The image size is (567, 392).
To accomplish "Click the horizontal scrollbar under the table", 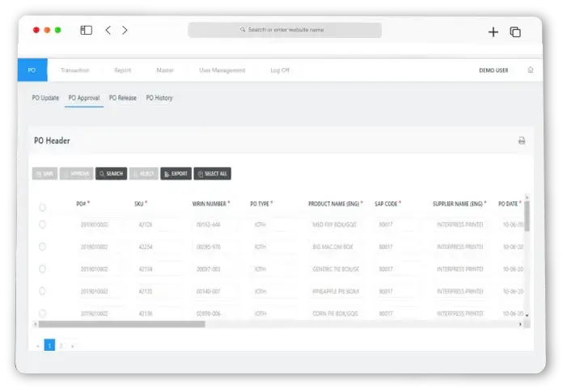I will (121, 324).
